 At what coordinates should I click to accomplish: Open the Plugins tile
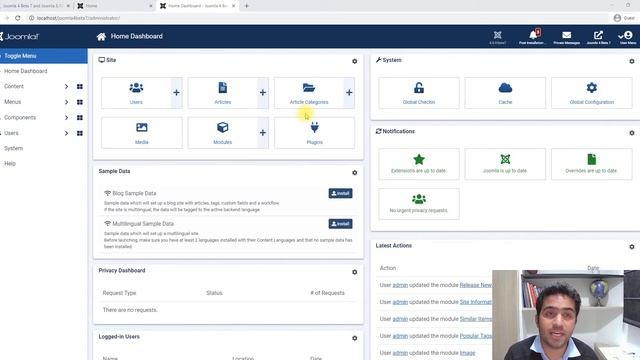314,133
